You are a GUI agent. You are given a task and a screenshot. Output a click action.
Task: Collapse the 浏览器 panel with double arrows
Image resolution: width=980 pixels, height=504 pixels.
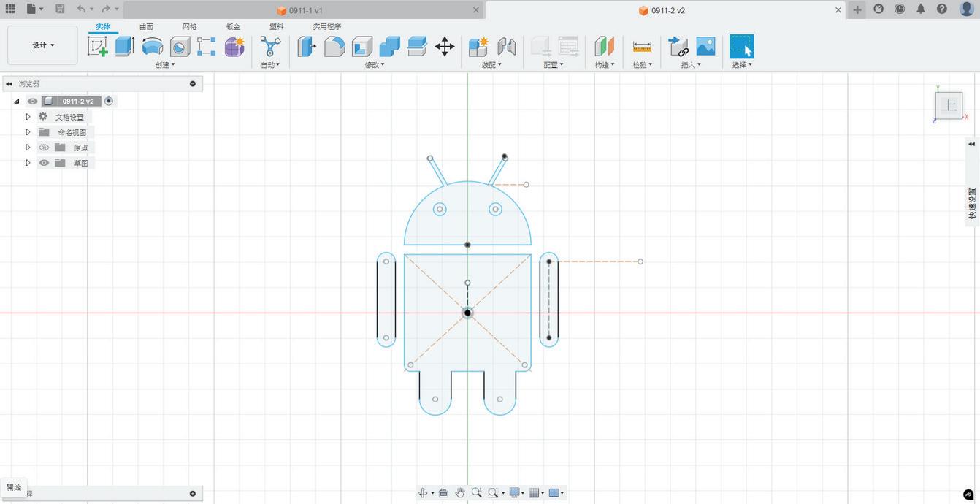(x=9, y=84)
